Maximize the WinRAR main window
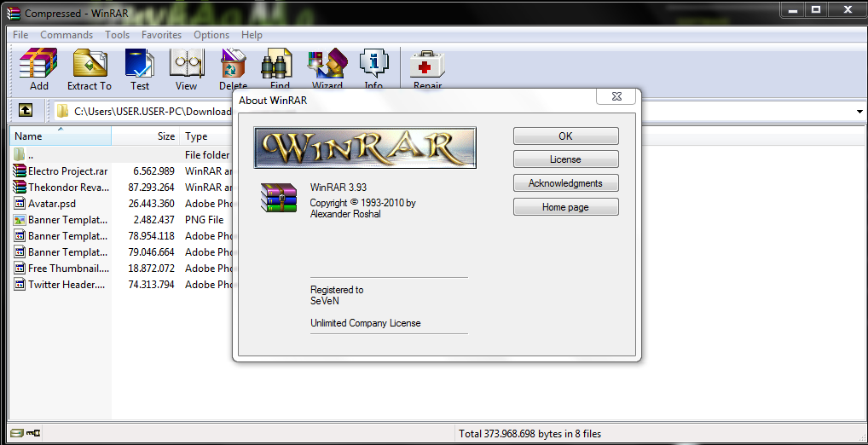The width and height of the screenshot is (868, 445). (816, 9)
